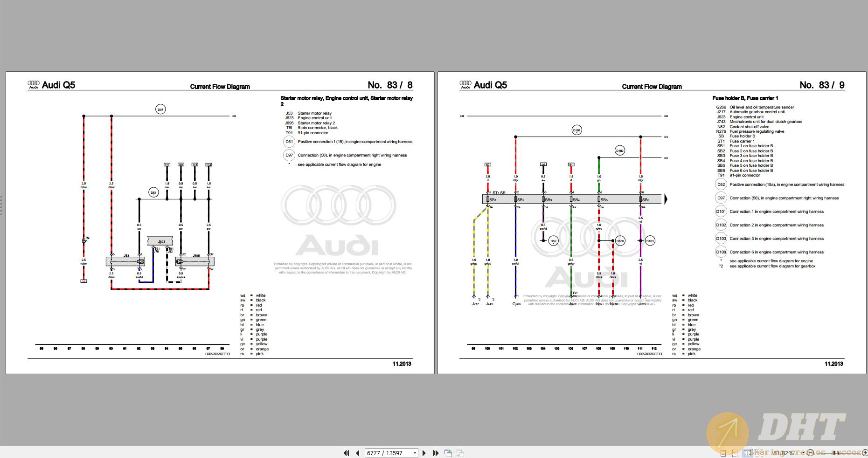Click the '11.2013' date on right page
Image resolution: width=868 pixels, height=458 pixels.
(x=834, y=364)
